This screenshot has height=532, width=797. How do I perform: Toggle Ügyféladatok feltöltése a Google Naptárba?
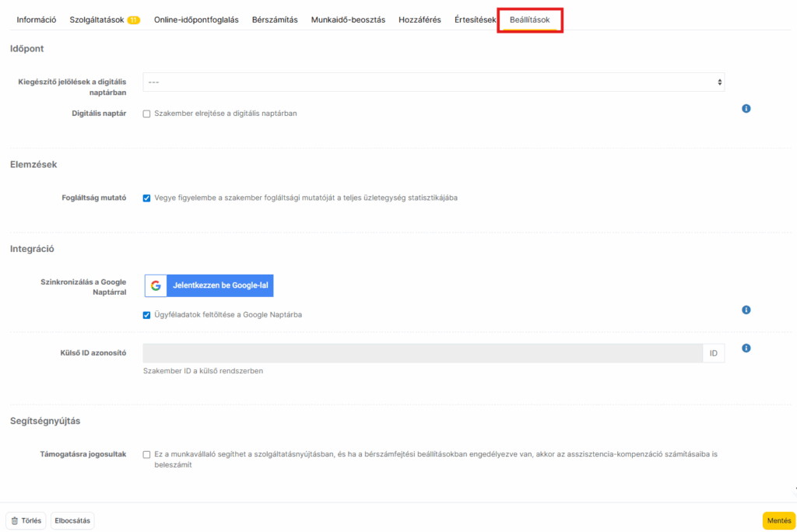tap(146, 315)
